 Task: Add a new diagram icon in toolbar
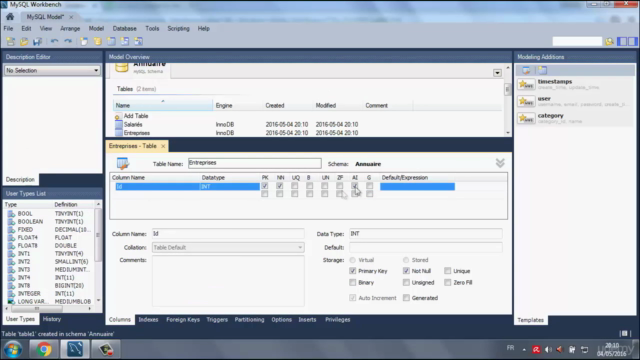(x=84, y=41)
